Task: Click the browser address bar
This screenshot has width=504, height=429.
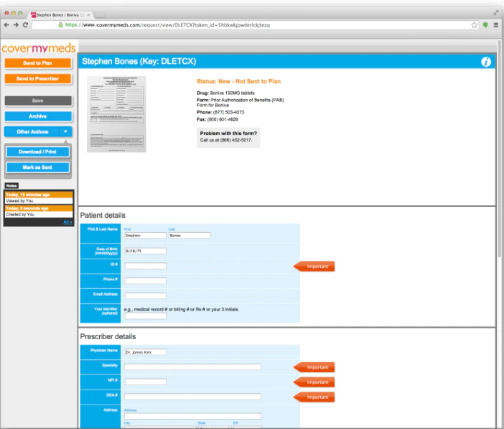Action: point(251,24)
